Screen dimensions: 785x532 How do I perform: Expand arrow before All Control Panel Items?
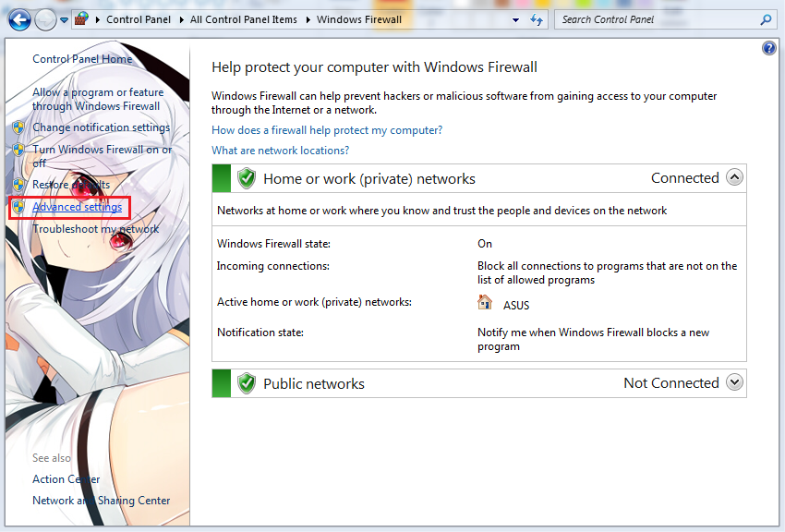pyautogui.click(x=181, y=20)
